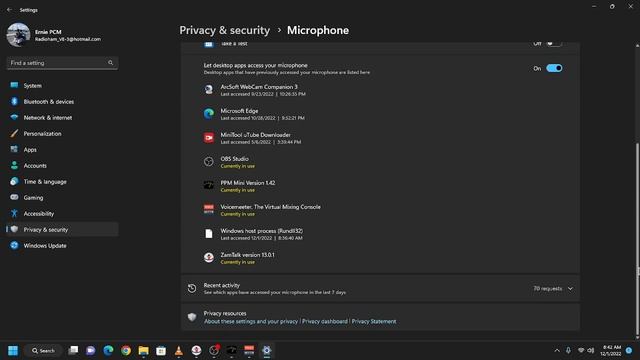Click the taskbar Search box
The height and width of the screenshot is (360, 640).
point(43,350)
